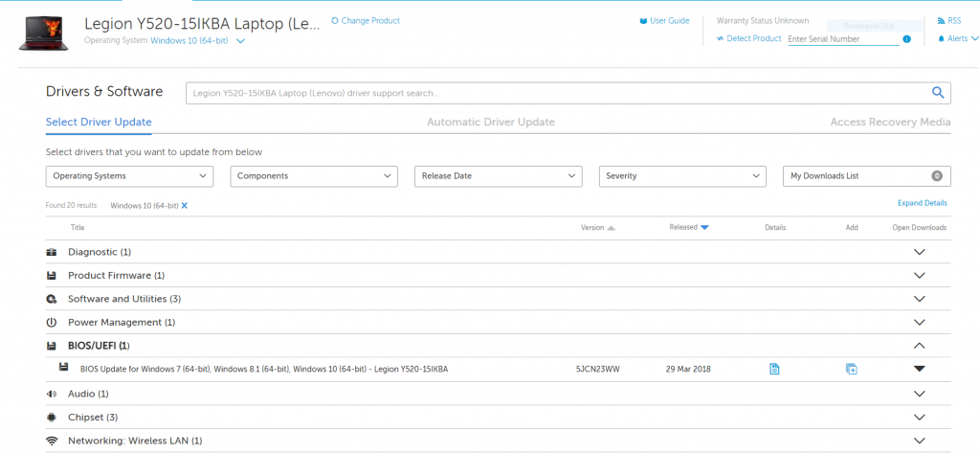This screenshot has height=454, width=980.
Task: Collapse the BIOS/UEFI section chevron
Action: click(919, 345)
